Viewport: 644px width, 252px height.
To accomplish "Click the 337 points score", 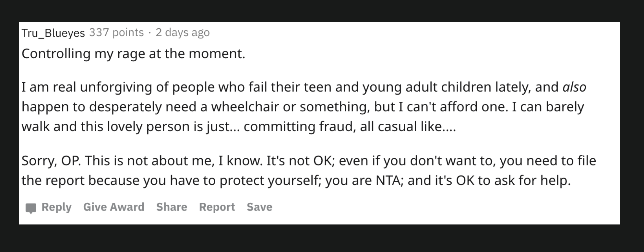I will click(x=116, y=32).
